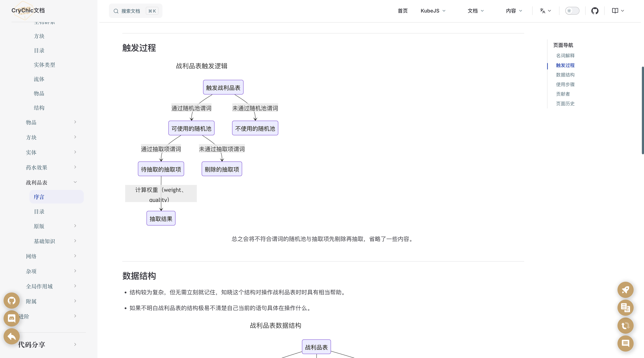Open the GitHub repository from the top navbar
Image resolution: width=644 pixels, height=358 pixels.
(595, 11)
